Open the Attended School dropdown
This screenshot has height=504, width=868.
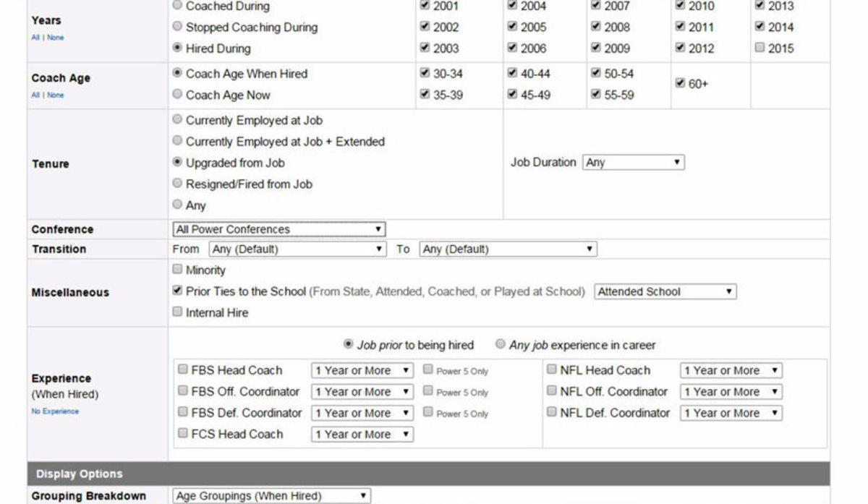(665, 292)
